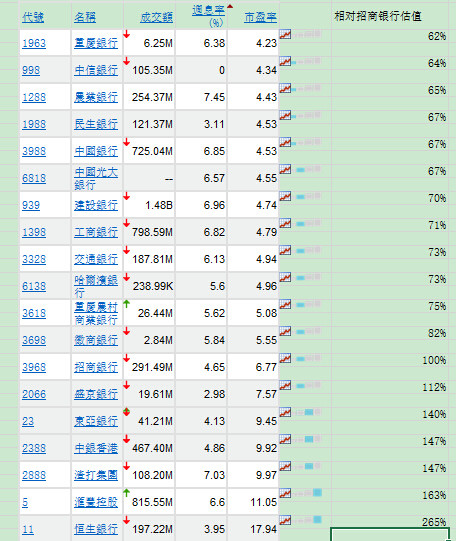This screenshot has width=456, height=541.
Task: Click the blue bar indicator in 匯豐控股 row
Action: pyautogui.click(x=317, y=493)
